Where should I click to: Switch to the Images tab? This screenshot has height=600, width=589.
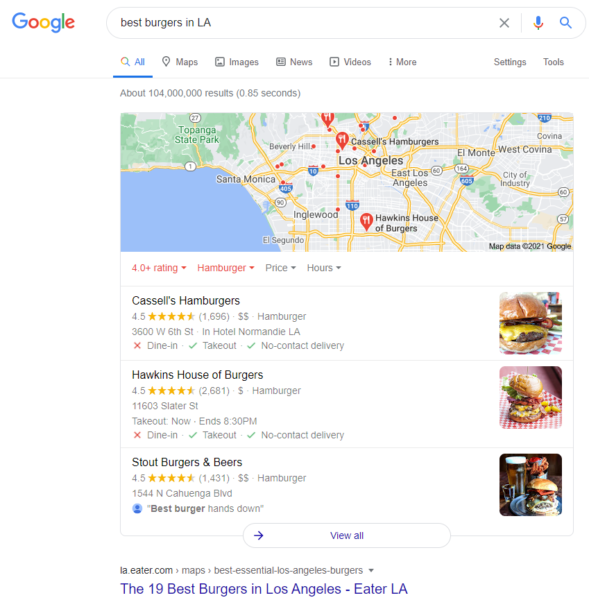[x=237, y=62]
